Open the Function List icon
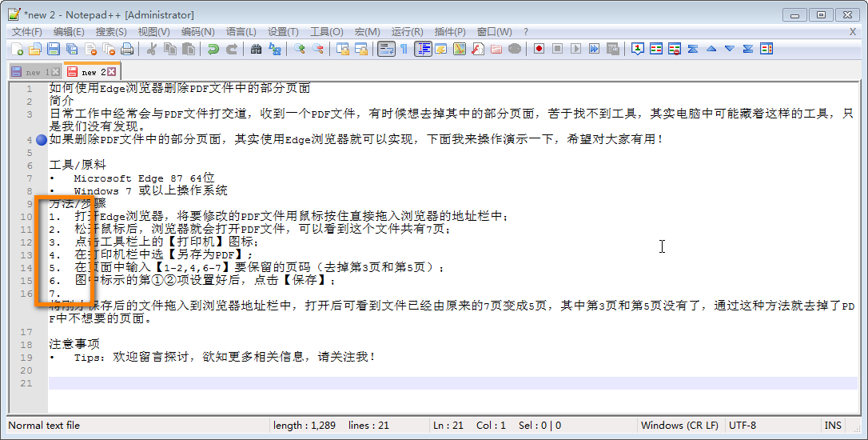 click(x=478, y=49)
